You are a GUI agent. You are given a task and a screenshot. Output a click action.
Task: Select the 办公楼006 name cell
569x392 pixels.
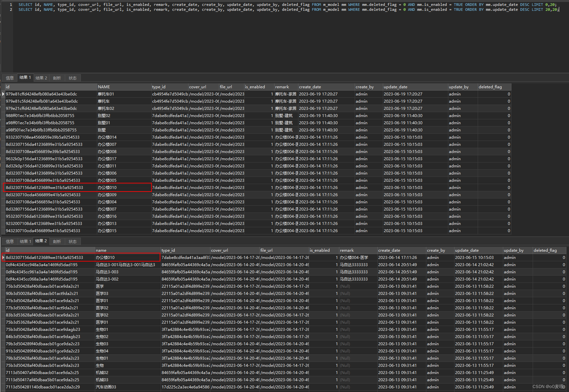[x=124, y=173]
